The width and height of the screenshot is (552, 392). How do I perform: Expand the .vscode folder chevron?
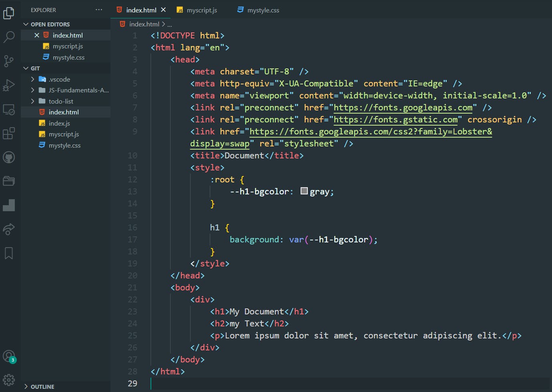(x=32, y=79)
